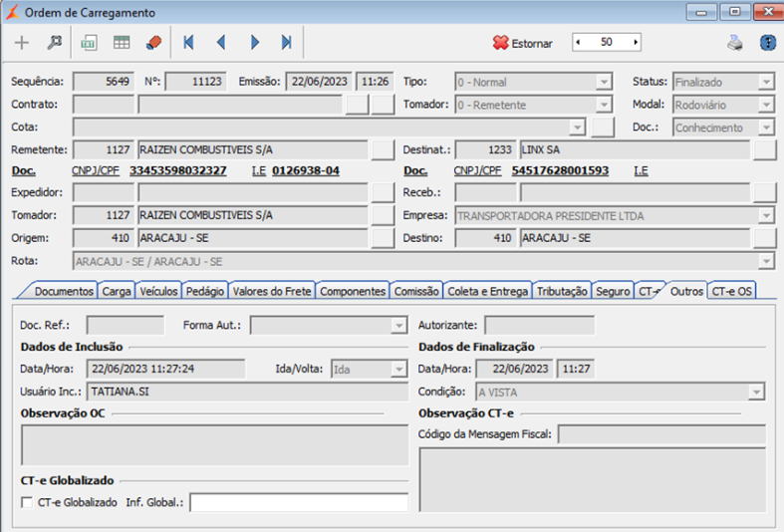Increase record count with right stepper arrow

(636, 43)
